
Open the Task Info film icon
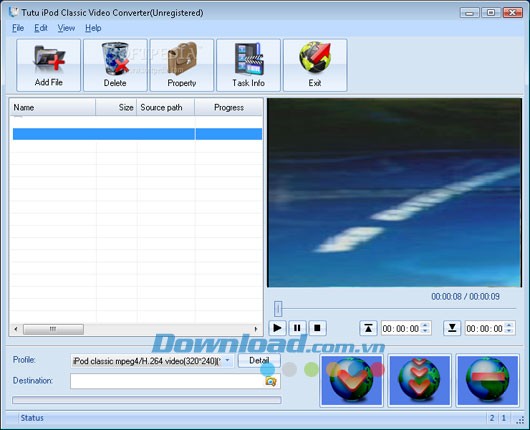tap(249, 59)
